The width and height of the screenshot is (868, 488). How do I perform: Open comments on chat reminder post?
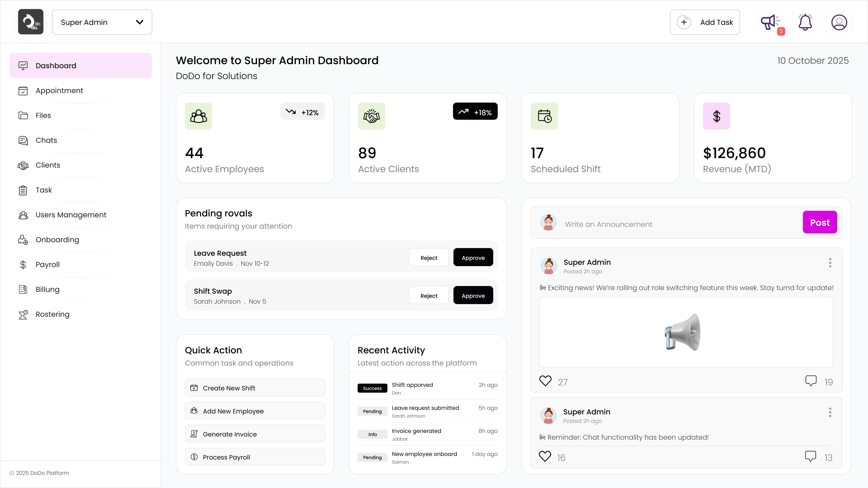click(810, 456)
